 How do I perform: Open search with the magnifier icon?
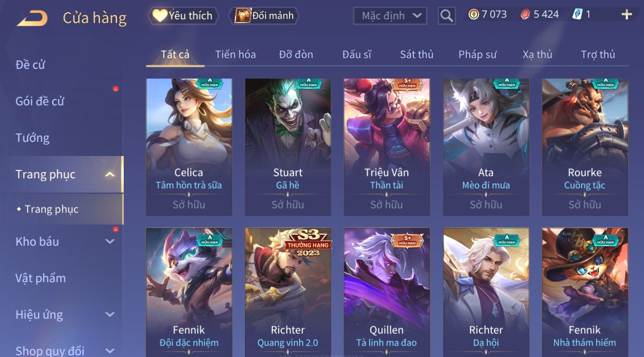[x=446, y=16]
